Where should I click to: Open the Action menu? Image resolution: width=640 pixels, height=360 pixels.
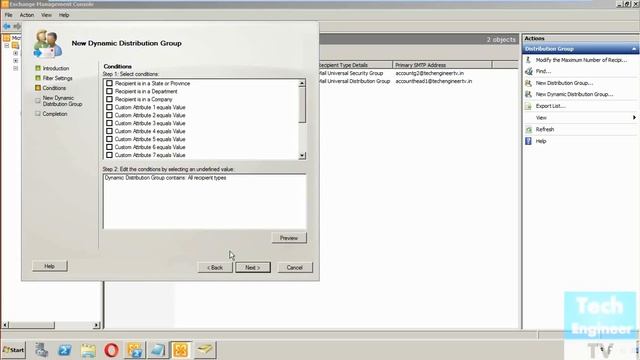tap(27, 15)
